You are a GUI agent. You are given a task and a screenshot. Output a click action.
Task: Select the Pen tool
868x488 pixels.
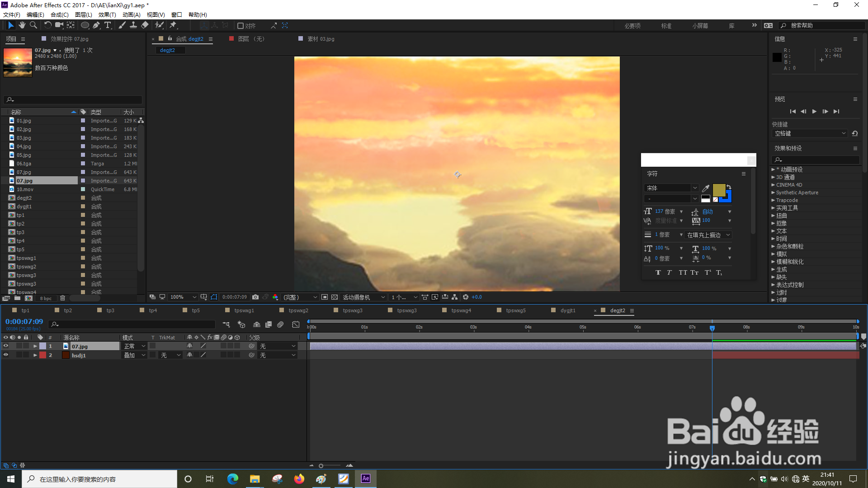coord(96,25)
